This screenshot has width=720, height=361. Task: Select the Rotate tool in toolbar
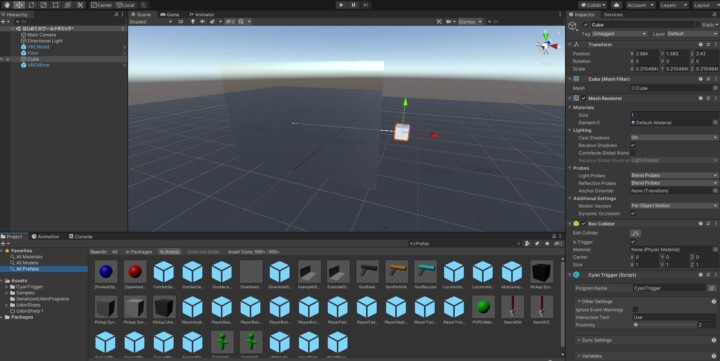[31, 5]
